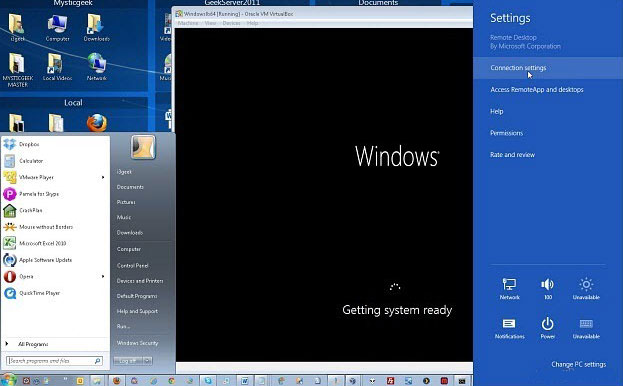Open the Log off options arrow
Viewport: 623px width, 386px height.
(147, 361)
